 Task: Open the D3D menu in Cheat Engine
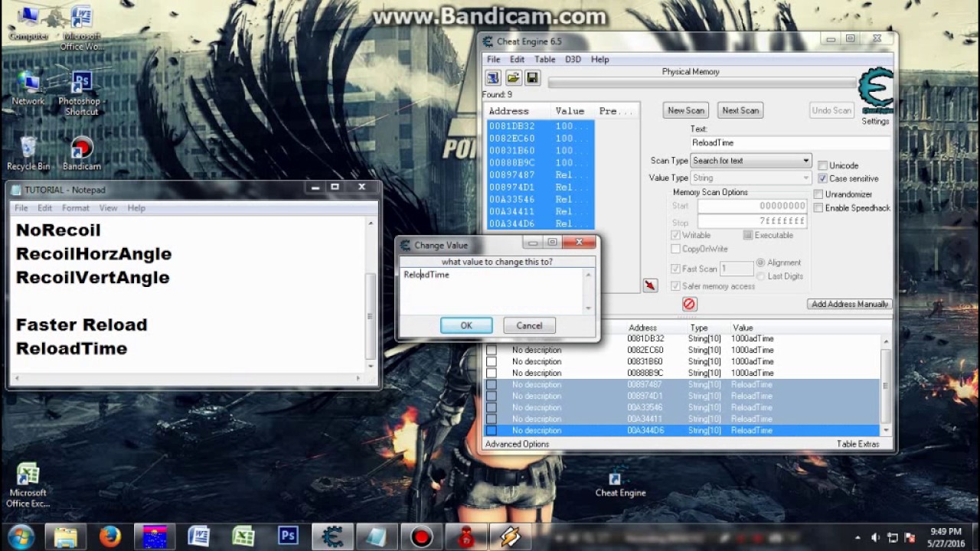[x=573, y=59]
